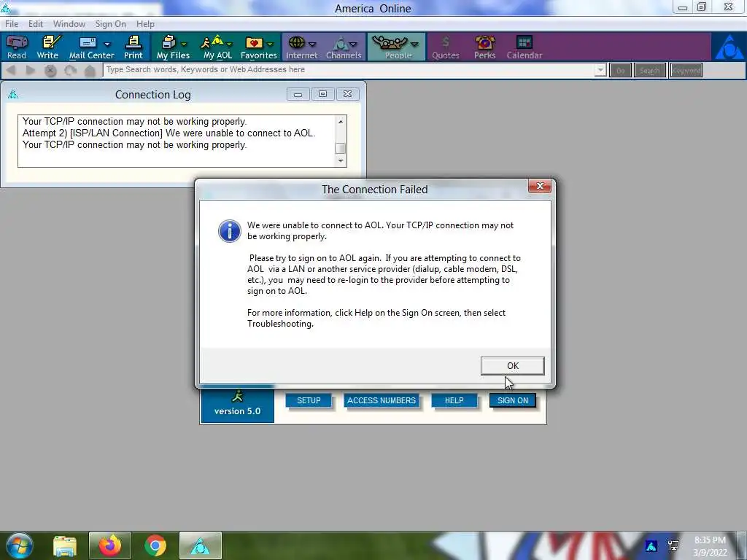Open the File menu
This screenshot has width=747, height=560.
point(12,24)
